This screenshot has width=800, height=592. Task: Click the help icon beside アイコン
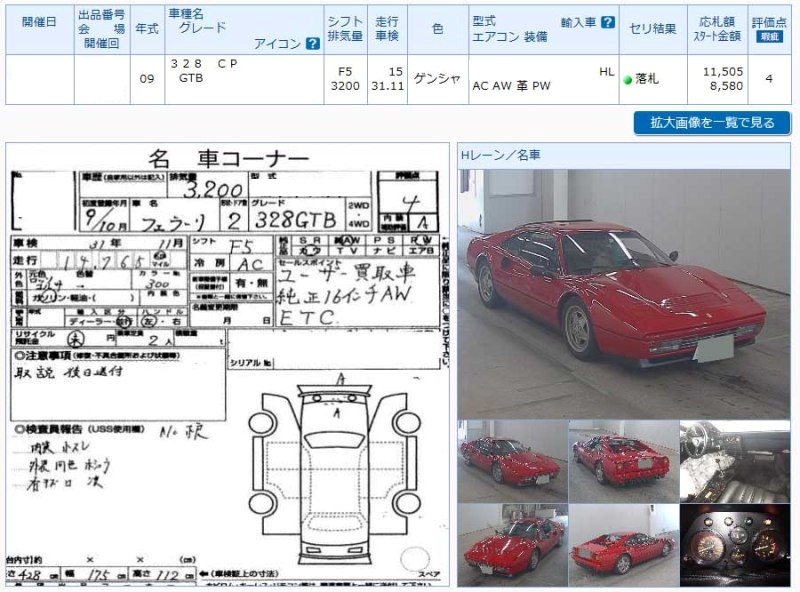click(312, 44)
